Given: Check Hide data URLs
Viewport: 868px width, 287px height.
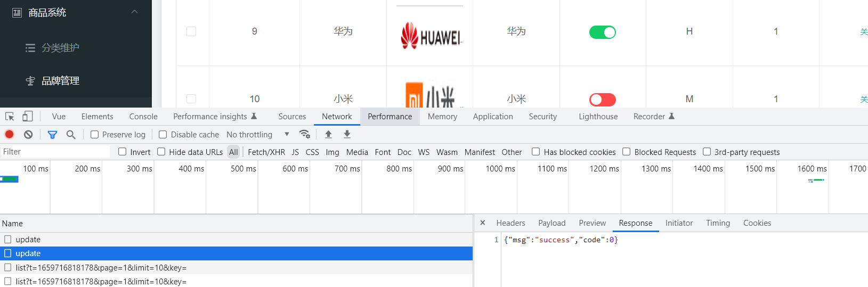Looking at the screenshot, I should point(161,152).
